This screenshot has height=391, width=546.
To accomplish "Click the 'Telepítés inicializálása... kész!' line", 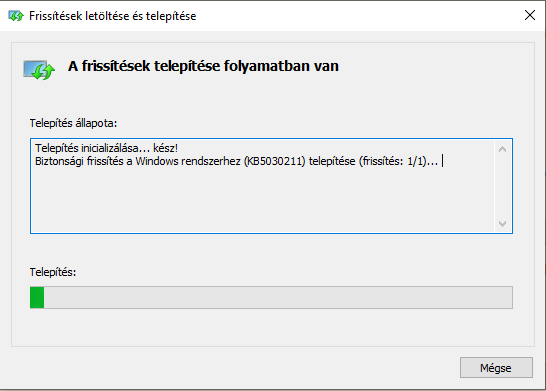I will (107, 148).
